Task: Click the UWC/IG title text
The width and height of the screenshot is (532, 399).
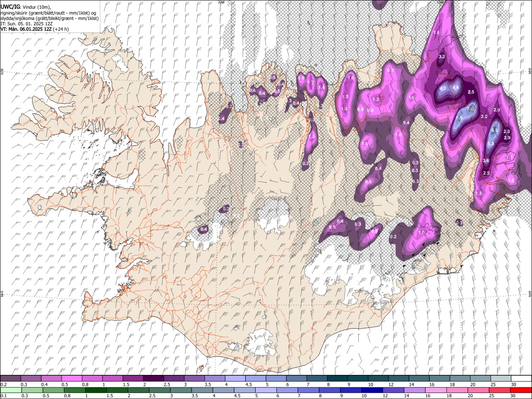Action: [x=10, y=7]
